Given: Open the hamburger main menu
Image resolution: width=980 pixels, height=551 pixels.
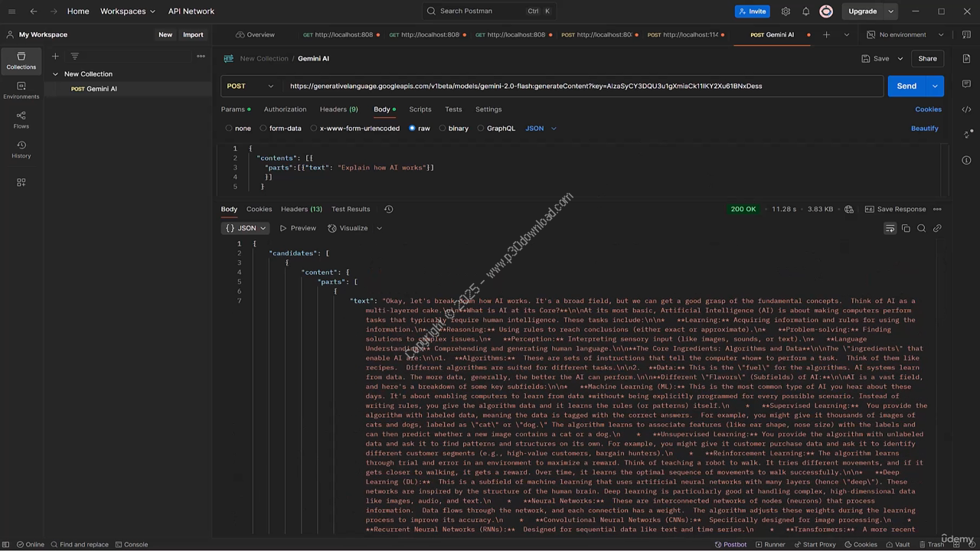Looking at the screenshot, I should (11, 11).
